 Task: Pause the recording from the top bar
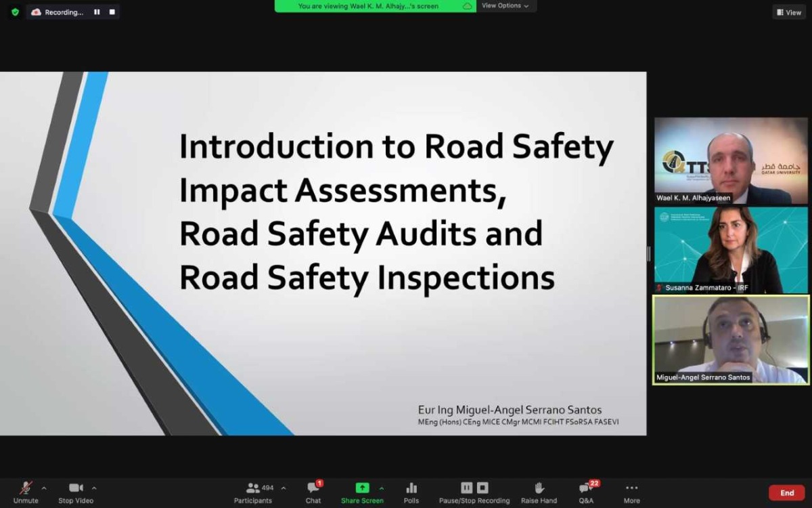[x=97, y=12]
